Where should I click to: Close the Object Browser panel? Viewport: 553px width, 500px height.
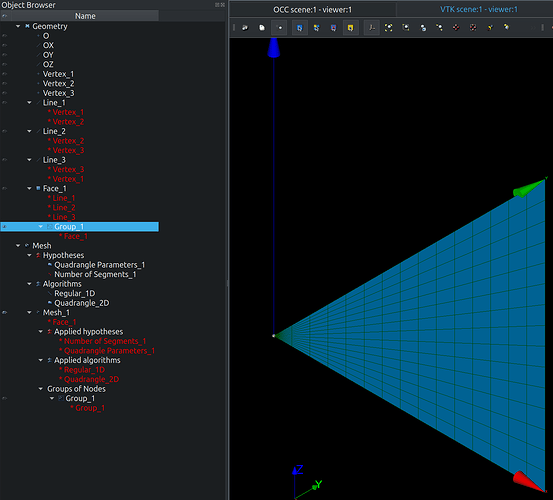click(x=223, y=5)
